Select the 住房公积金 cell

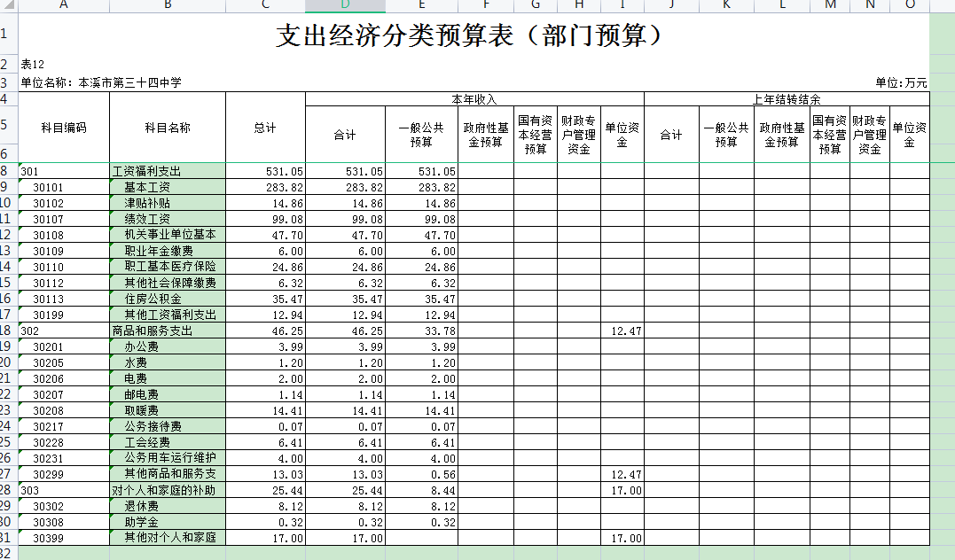168,299
